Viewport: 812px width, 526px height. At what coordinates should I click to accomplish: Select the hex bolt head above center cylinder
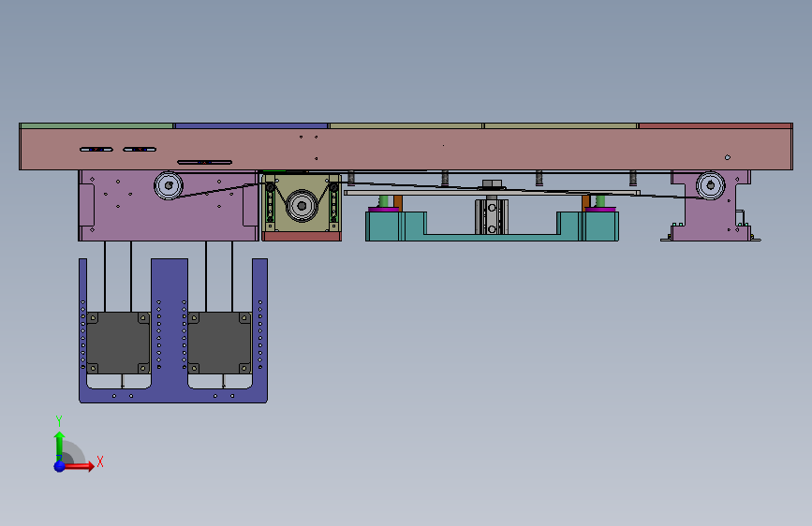coord(492,183)
